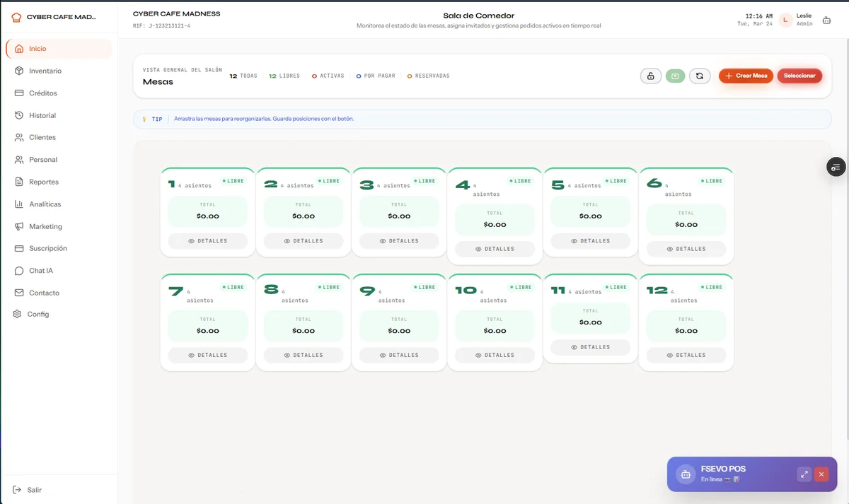Click the Analíticas bar chart icon
Screen dimensions: 849x504
pos(18,204)
